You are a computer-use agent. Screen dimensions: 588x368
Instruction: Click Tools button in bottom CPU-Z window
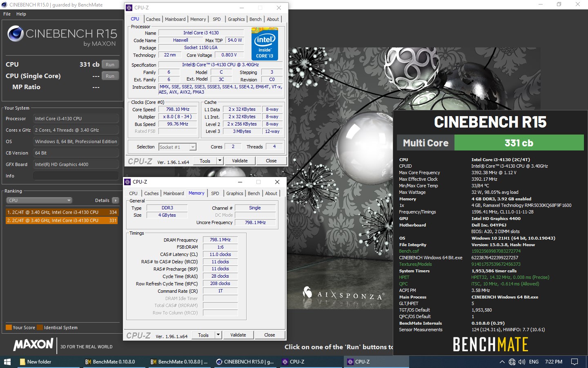pos(203,335)
